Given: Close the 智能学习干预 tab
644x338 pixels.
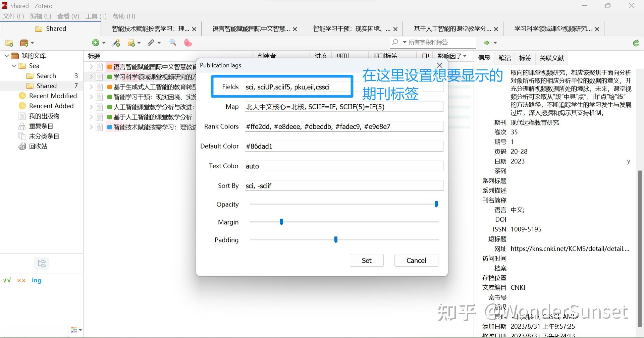Looking at the screenshot, I should 395,29.
